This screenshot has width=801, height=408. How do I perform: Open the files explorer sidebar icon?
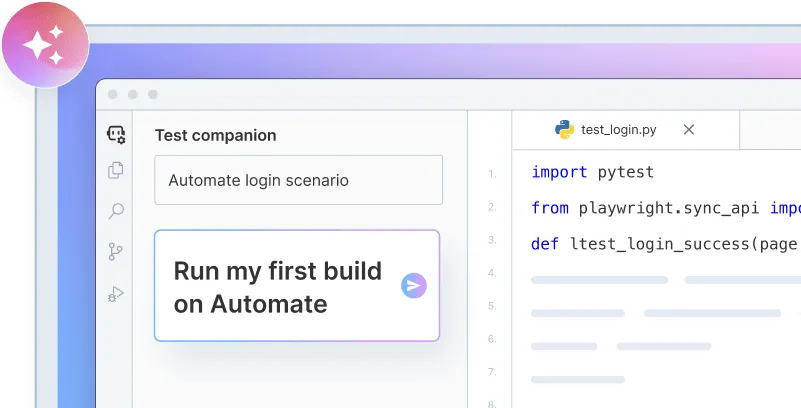(x=116, y=170)
